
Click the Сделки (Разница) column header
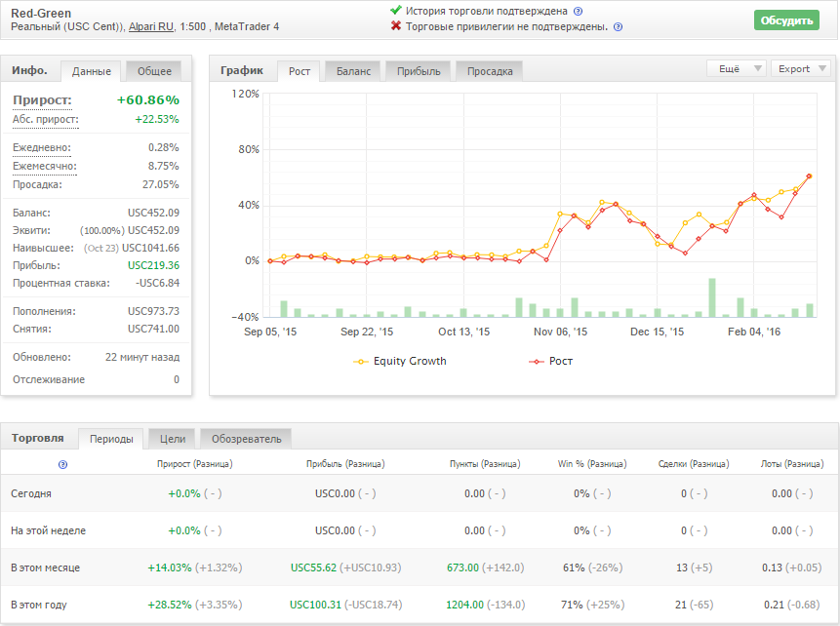click(694, 464)
